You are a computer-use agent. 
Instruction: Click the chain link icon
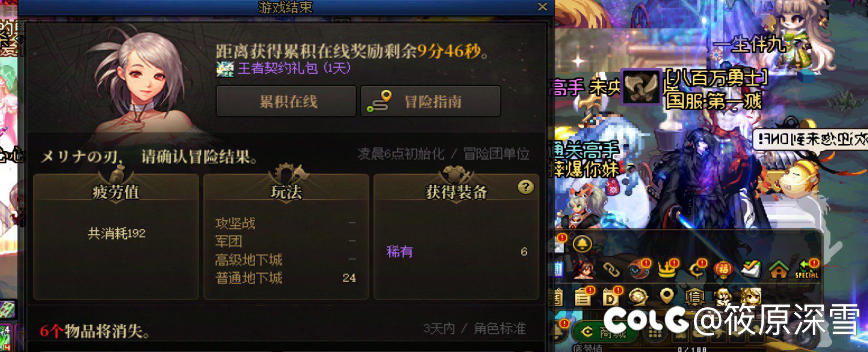coord(611,270)
